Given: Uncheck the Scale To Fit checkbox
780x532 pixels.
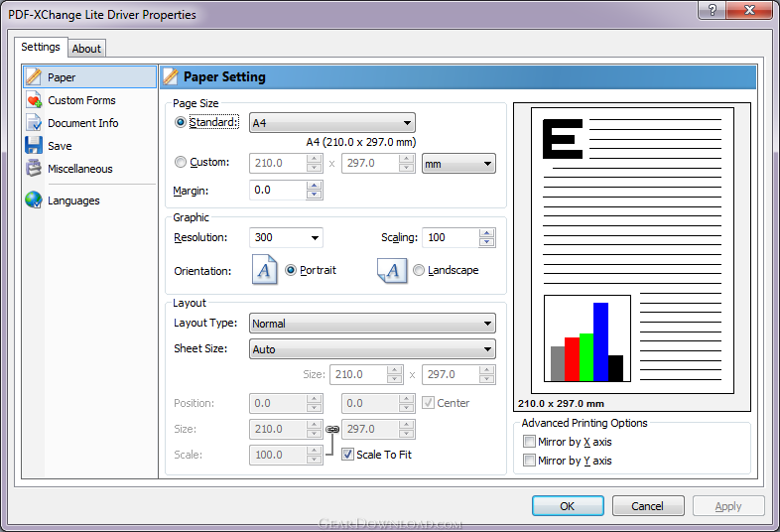Looking at the screenshot, I should 347,454.
